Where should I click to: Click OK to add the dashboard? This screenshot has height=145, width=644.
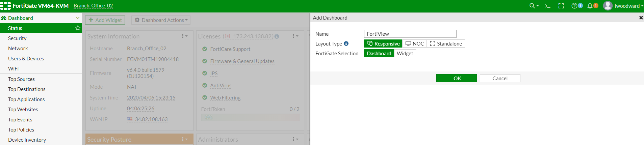pyautogui.click(x=456, y=78)
